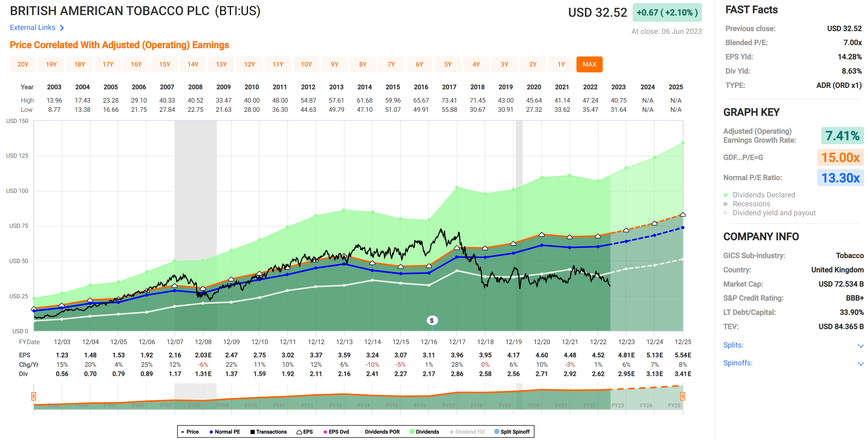
Task: Show the 5Y chart range
Action: 447,64
